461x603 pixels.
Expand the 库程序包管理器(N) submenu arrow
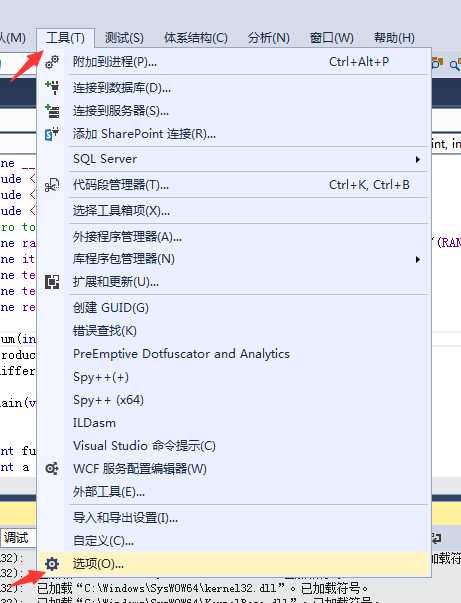418,260
